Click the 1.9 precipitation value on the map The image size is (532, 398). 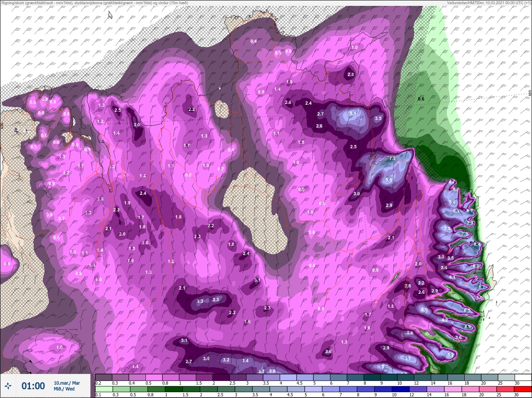pyautogui.click(x=128, y=203)
